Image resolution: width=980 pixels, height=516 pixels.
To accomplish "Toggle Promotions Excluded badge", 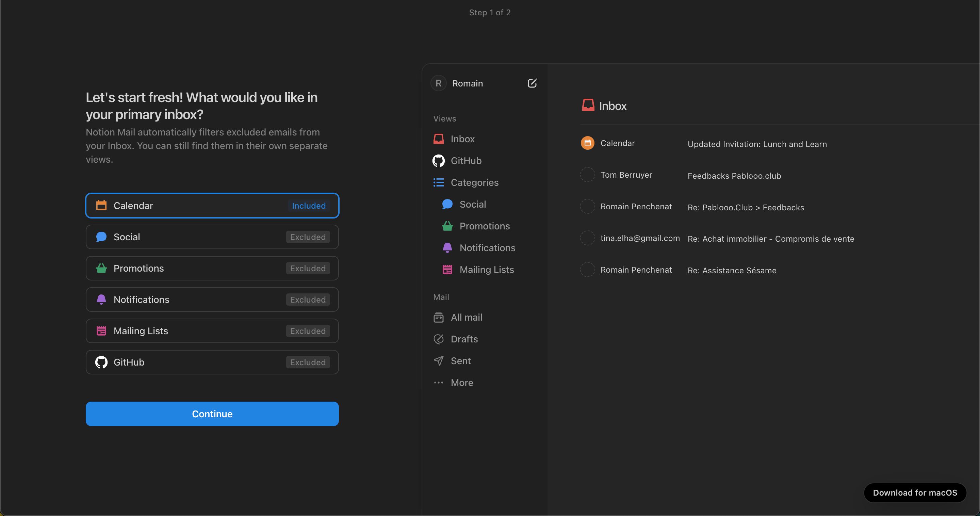I will pos(308,268).
